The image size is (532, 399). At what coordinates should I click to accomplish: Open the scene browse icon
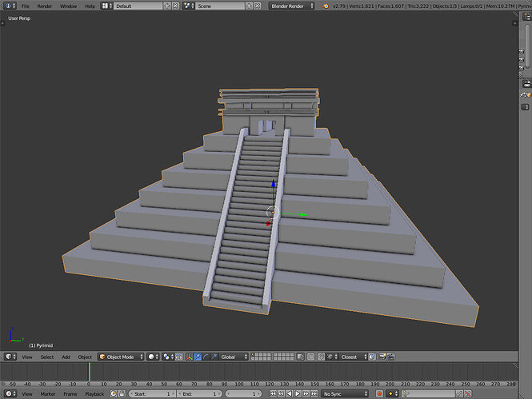point(188,6)
